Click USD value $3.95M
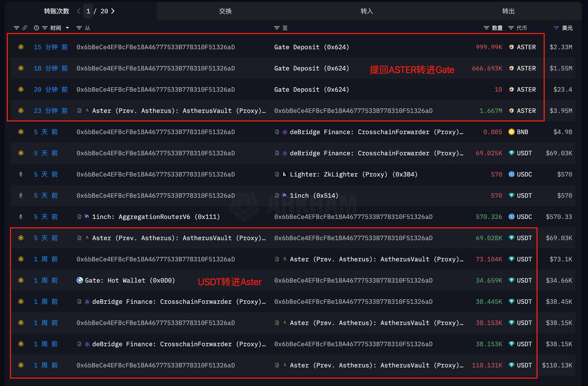This screenshot has height=386, width=588. (x=561, y=111)
